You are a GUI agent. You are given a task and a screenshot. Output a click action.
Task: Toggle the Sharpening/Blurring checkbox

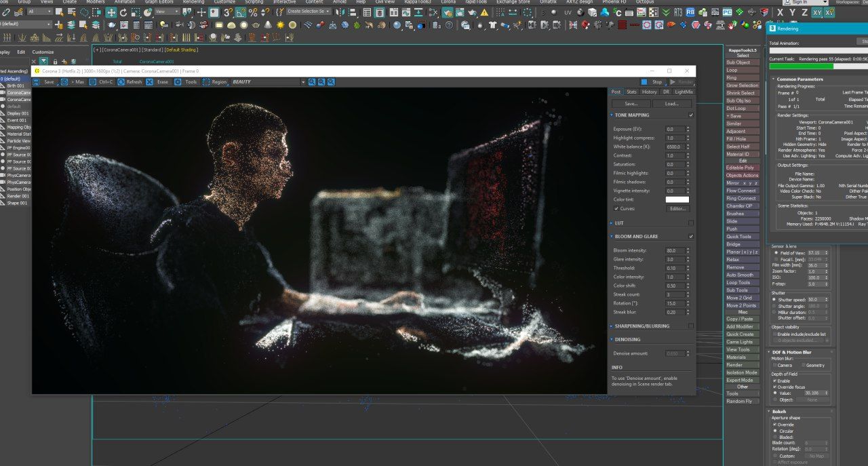(x=690, y=326)
